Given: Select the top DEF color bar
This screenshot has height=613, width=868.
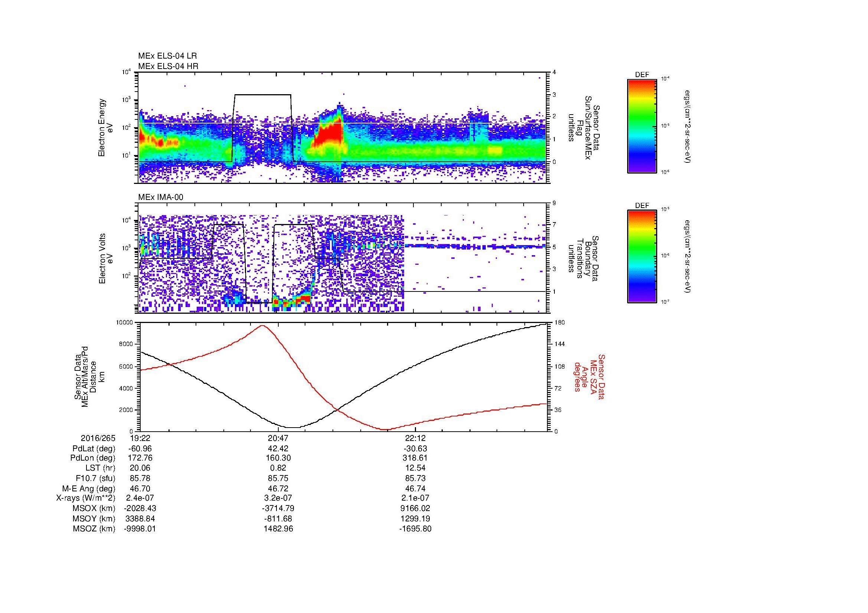Looking at the screenshot, I should [642, 126].
